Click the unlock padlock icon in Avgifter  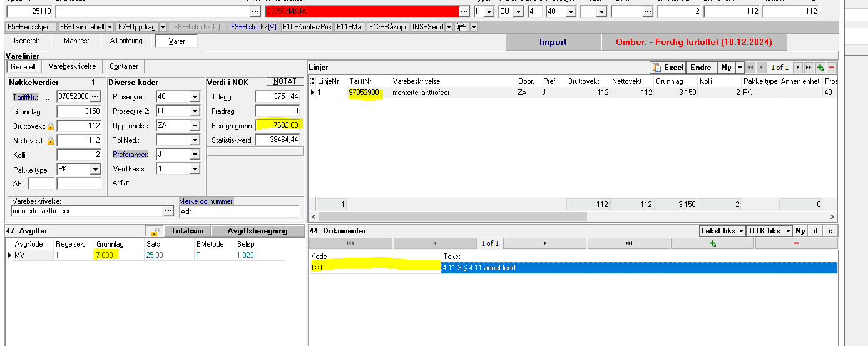(x=151, y=232)
